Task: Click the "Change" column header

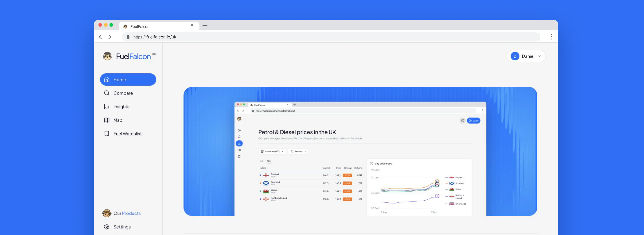Action: pos(348,168)
